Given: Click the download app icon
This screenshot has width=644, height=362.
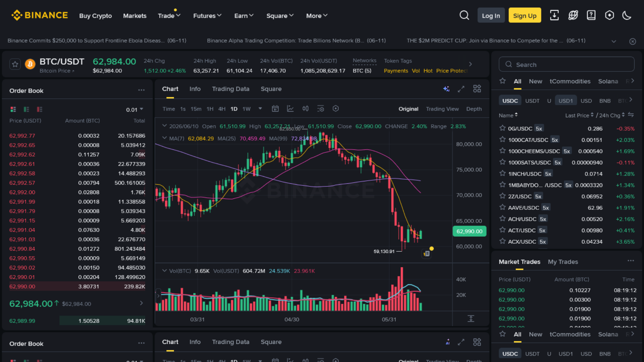Looking at the screenshot, I should coord(554,15).
